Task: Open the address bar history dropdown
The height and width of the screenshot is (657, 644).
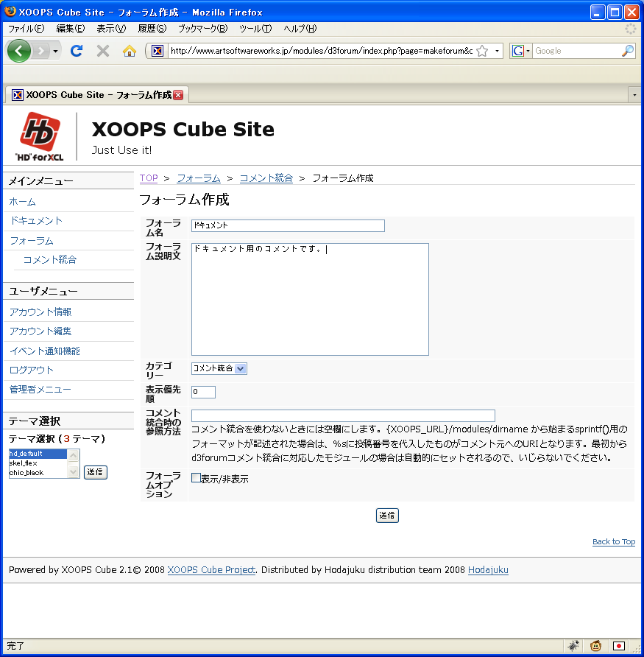Action: click(x=498, y=51)
